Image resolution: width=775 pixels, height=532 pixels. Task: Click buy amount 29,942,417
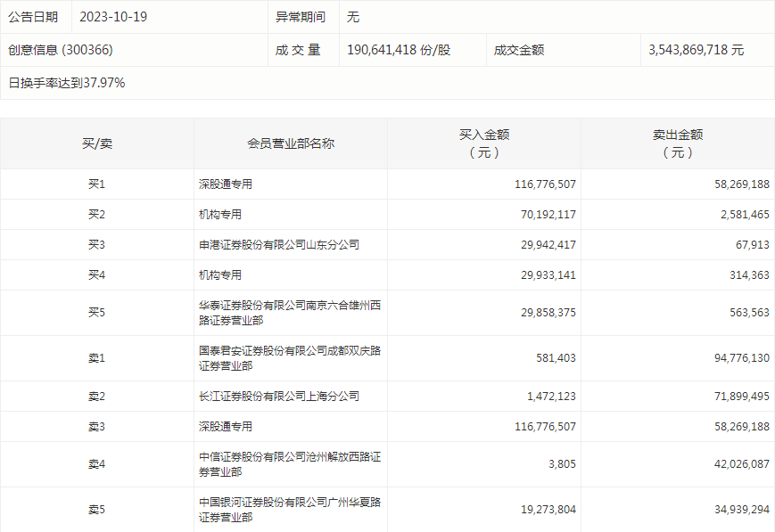click(548, 245)
